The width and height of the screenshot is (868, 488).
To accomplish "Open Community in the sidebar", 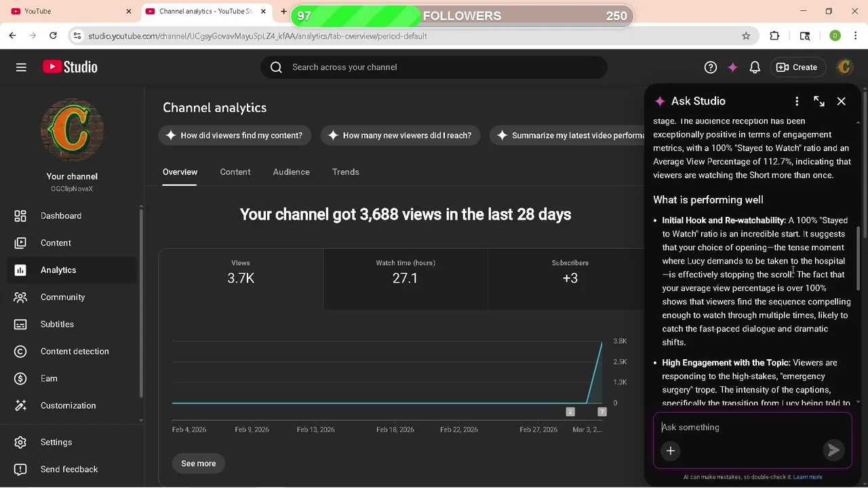I will click(72, 297).
